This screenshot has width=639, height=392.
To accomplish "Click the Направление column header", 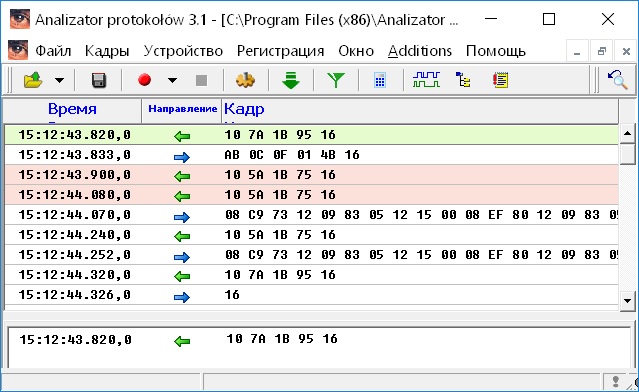I will [x=182, y=110].
